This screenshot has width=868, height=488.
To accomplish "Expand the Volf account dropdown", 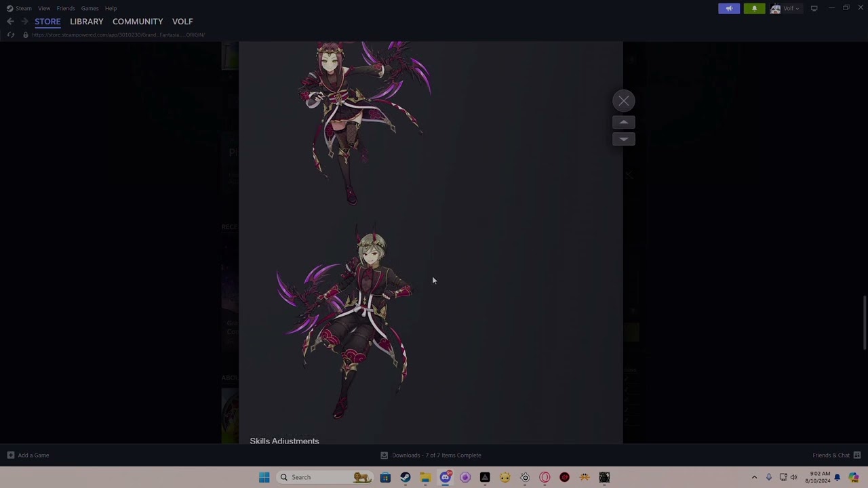I will (785, 8).
